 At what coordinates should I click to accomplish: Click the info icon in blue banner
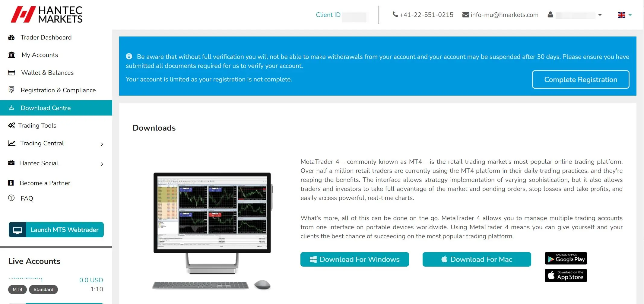129,56
